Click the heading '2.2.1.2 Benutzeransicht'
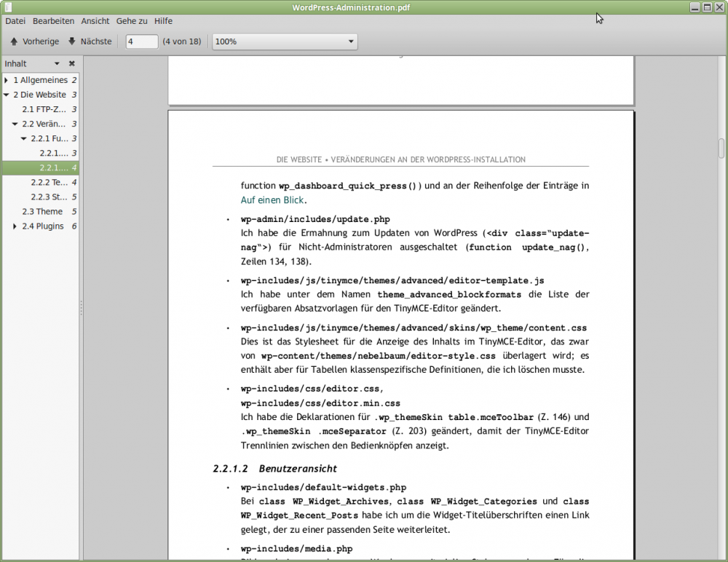The height and width of the screenshot is (562, 728). click(275, 469)
